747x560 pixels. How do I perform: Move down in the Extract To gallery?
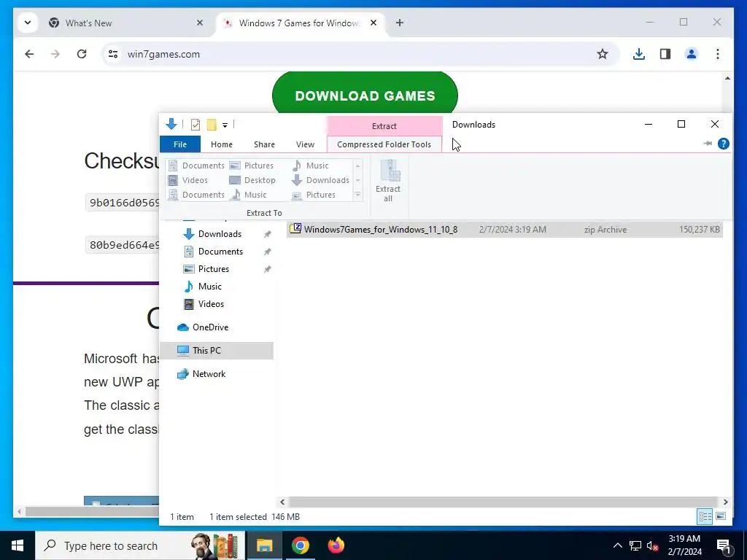click(x=357, y=181)
